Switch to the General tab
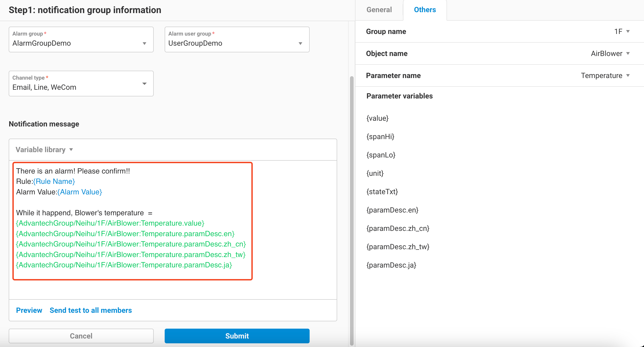The width and height of the screenshot is (644, 347). pyautogui.click(x=379, y=10)
